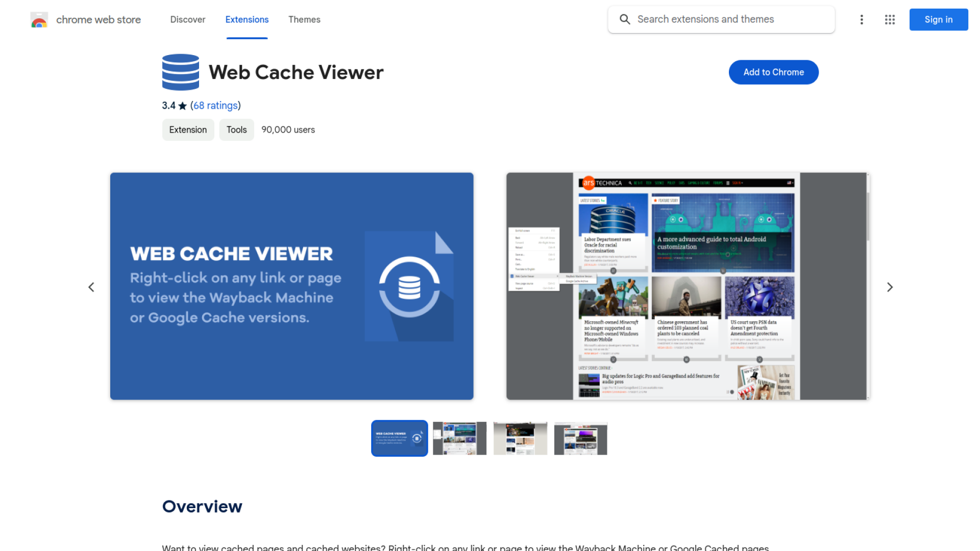Click the search magnifier icon

click(x=625, y=19)
